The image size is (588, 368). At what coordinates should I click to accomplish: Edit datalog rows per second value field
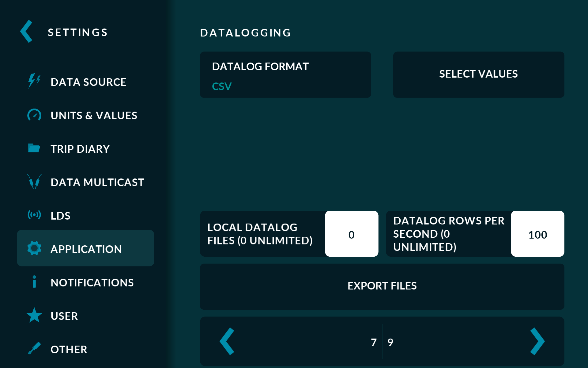pos(537,234)
